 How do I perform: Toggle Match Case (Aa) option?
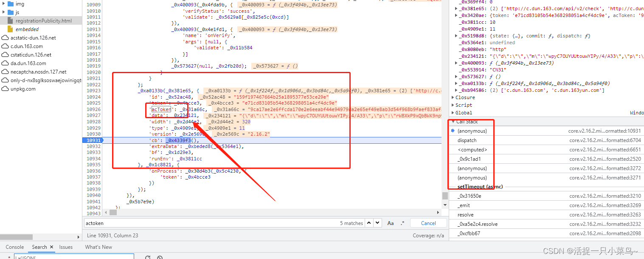(391, 223)
